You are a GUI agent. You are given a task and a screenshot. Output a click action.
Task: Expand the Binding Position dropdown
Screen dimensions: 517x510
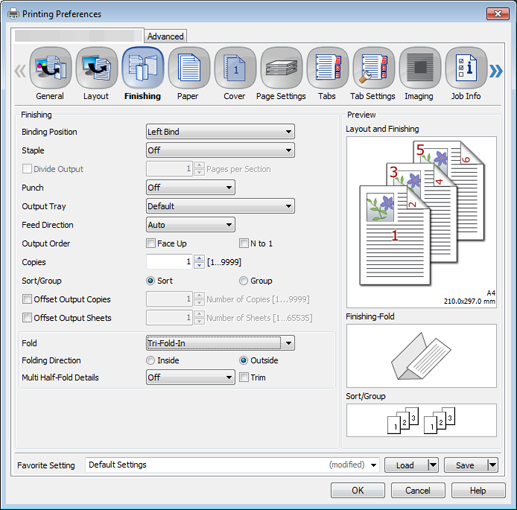point(220,132)
